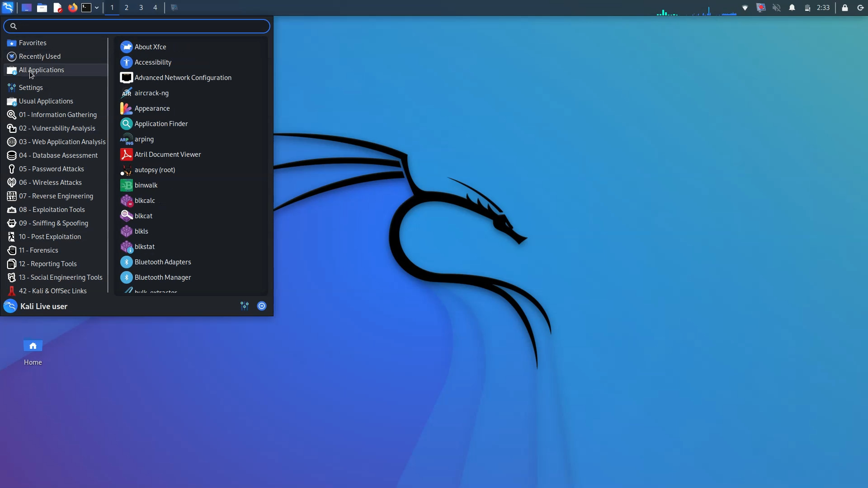This screenshot has width=868, height=488.
Task: Click the lock screen panel icon
Action: 845,8
